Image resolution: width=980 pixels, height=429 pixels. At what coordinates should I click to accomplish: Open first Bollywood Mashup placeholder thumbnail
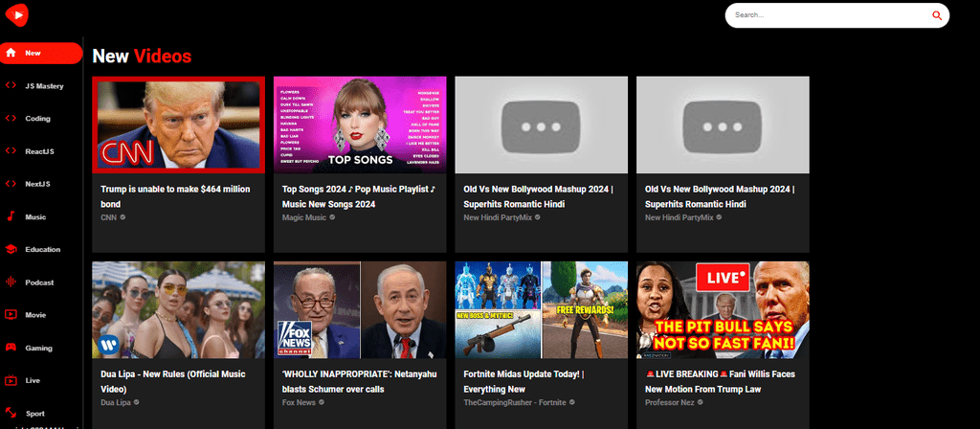(542, 124)
